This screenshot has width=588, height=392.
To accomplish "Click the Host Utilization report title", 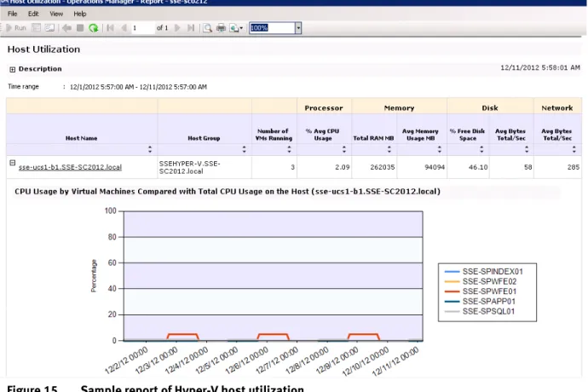I will [43, 49].
